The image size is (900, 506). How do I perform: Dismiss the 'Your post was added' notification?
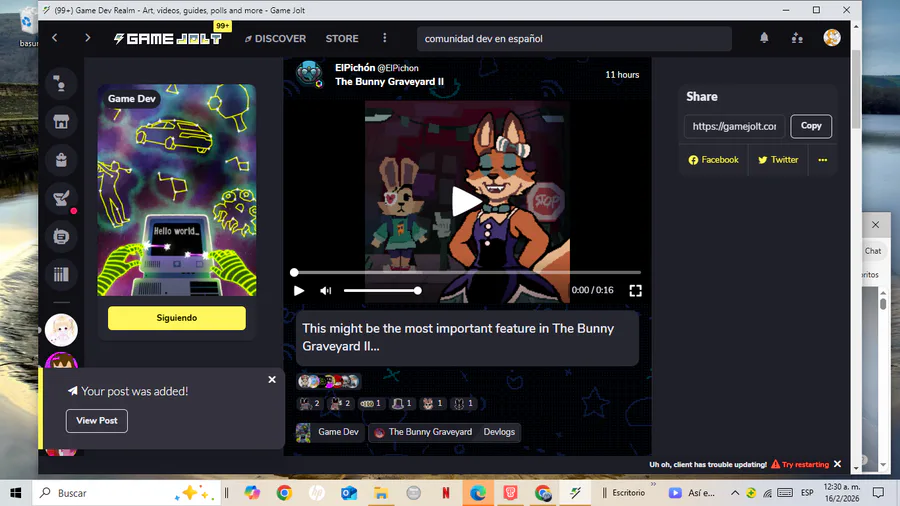(272, 380)
